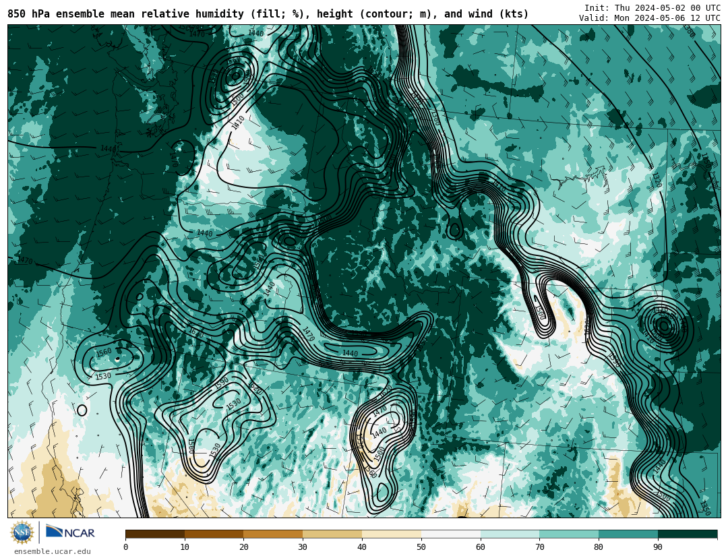Viewport: 728px width, 560px height.
Task: Select the 70-80% light teal swatch
Action: coord(569,534)
